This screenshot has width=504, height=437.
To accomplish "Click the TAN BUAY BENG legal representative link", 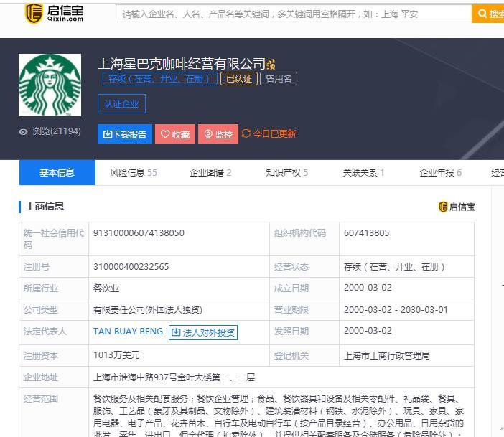I will pyautogui.click(x=128, y=332).
